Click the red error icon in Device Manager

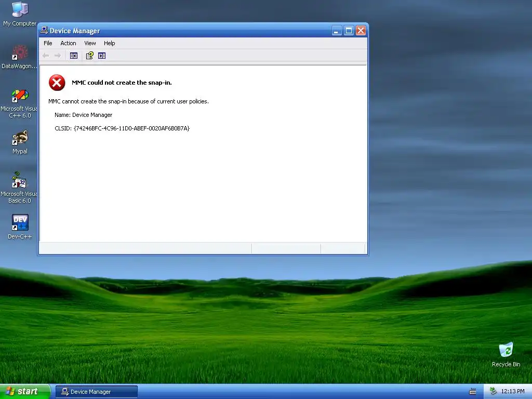click(x=57, y=83)
